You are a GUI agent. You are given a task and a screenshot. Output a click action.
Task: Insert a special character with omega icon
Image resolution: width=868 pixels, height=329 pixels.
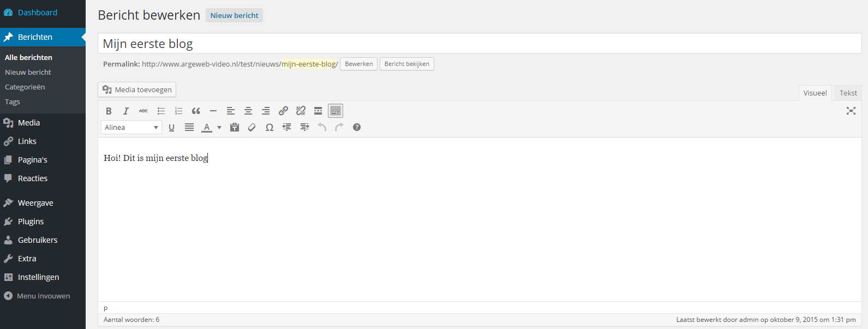(x=270, y=127)
